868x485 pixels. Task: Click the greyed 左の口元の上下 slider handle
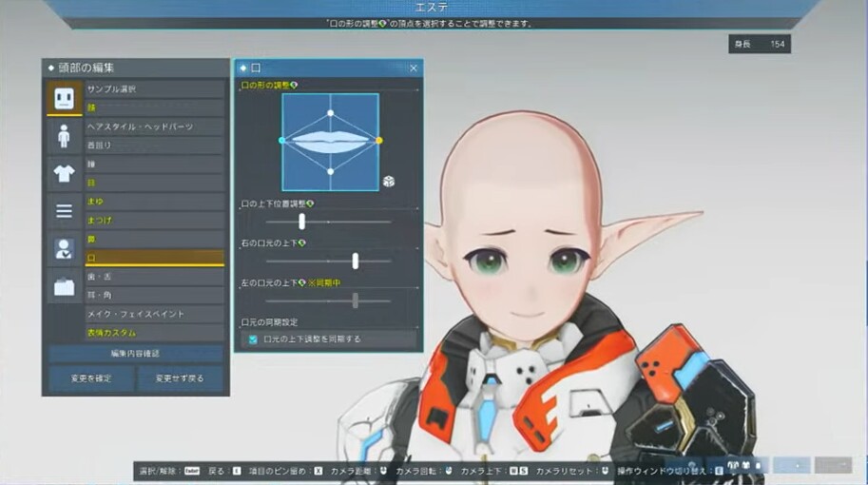point(356,301)
